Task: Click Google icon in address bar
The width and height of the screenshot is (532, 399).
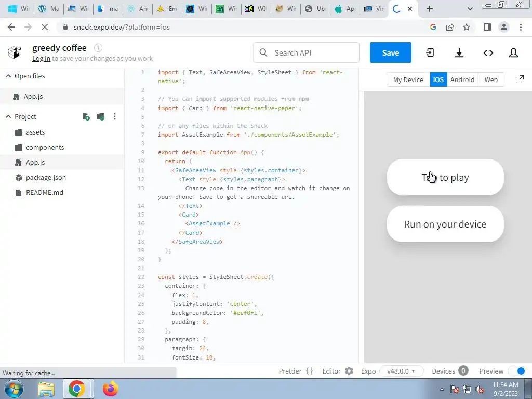Action: (433, 27)
